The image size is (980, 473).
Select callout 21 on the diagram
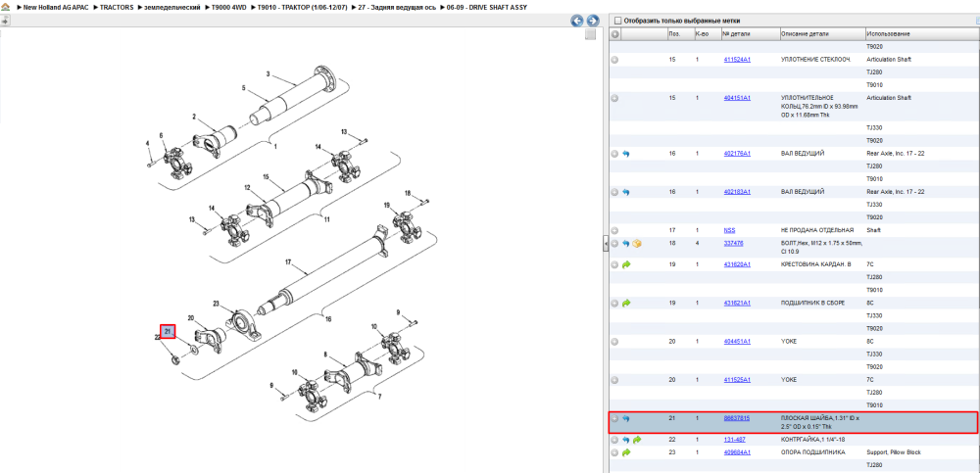pyautogui.click(x=168, y=331)
